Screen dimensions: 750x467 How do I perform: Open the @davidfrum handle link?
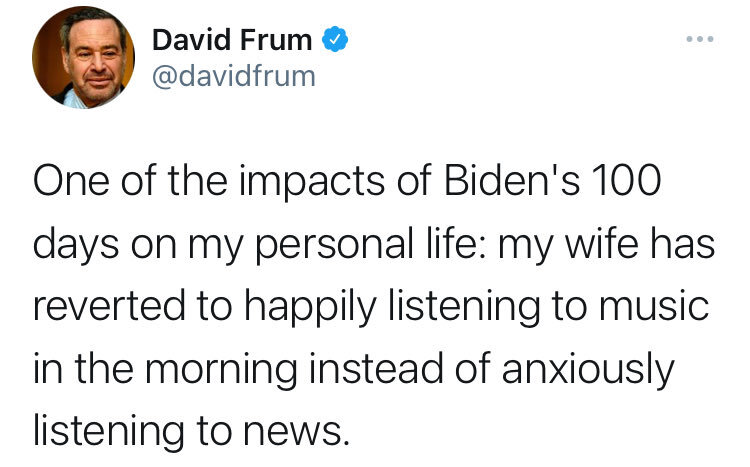pyautogui.click(x=233, y=75)
